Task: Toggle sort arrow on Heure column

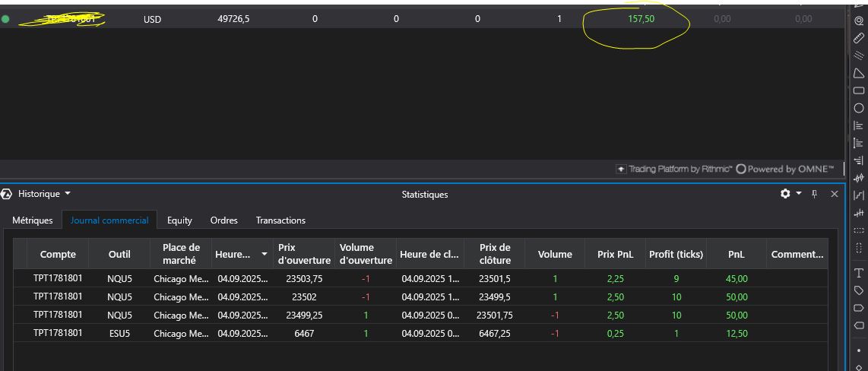Action: click(264, 255)
